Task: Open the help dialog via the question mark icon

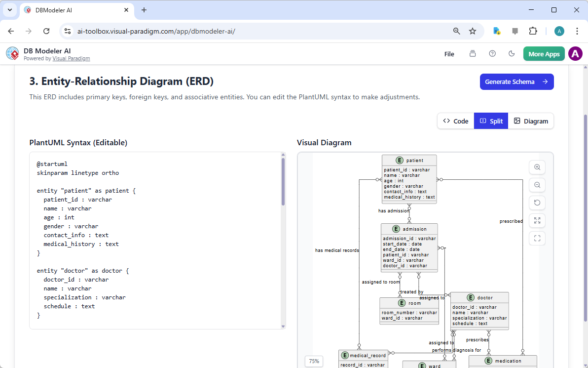Action: 492,53
